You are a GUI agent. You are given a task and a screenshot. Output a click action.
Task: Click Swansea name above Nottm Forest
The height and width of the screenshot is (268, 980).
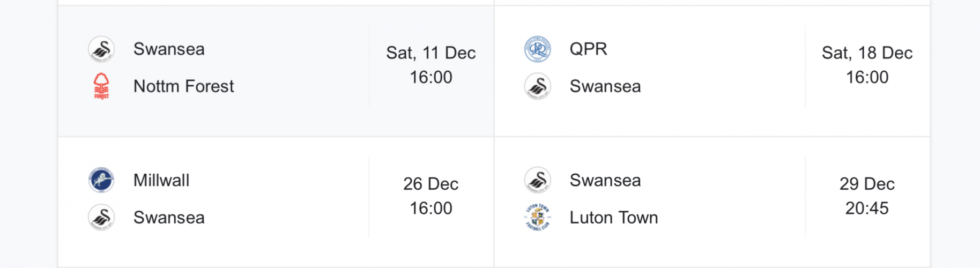(x=169, y=49)
